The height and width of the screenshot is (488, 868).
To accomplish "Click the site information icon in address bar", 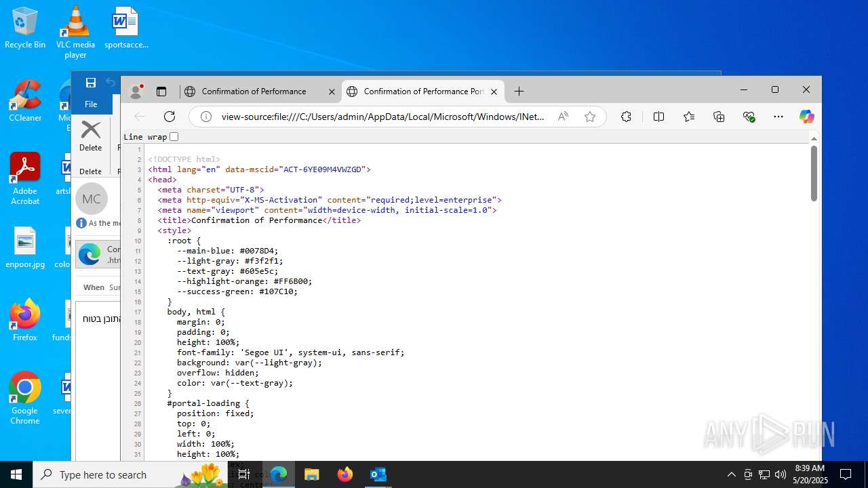I will pyautogui.click(x=205, y=117).
